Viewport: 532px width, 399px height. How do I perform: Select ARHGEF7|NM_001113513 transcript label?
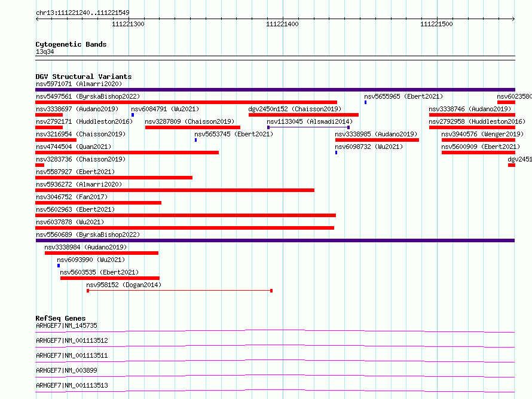pos(72,385)
